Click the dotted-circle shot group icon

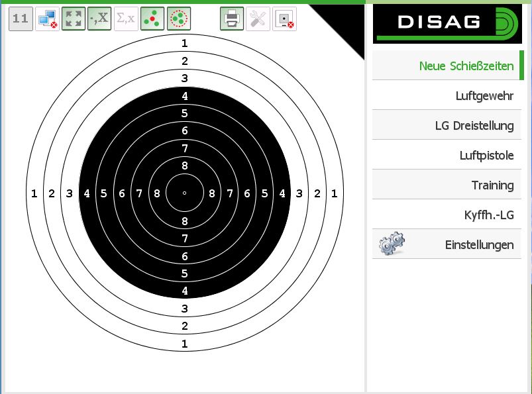pos(178,19)
